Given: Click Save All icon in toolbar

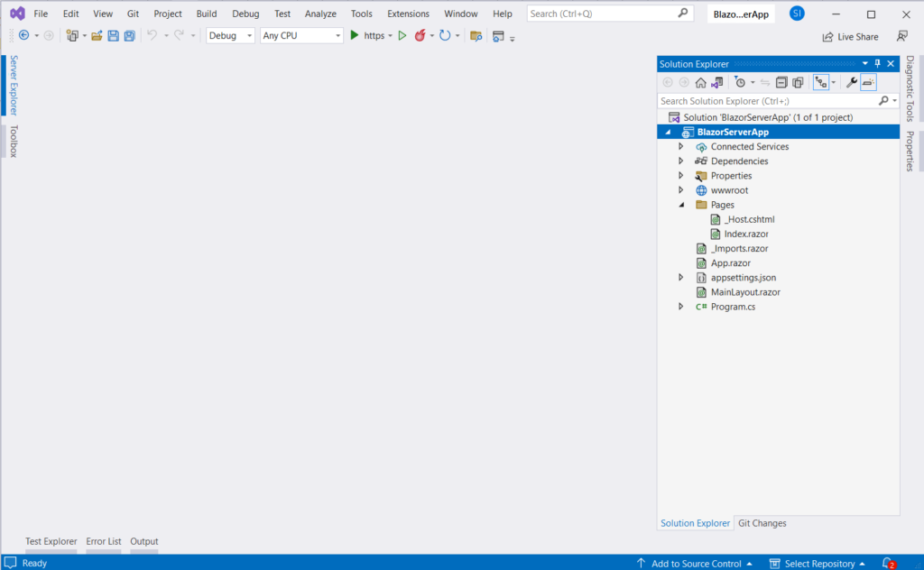Looking at the screenshot, I should 129,35.
